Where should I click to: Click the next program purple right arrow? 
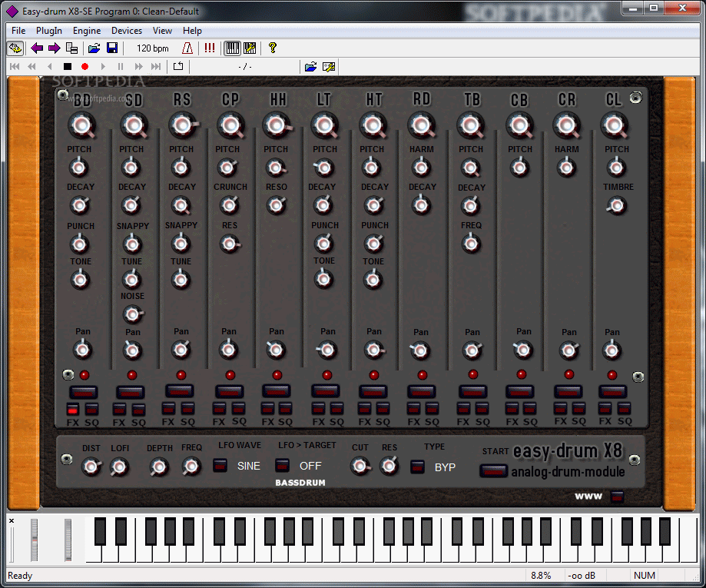[x=54, y=48]
